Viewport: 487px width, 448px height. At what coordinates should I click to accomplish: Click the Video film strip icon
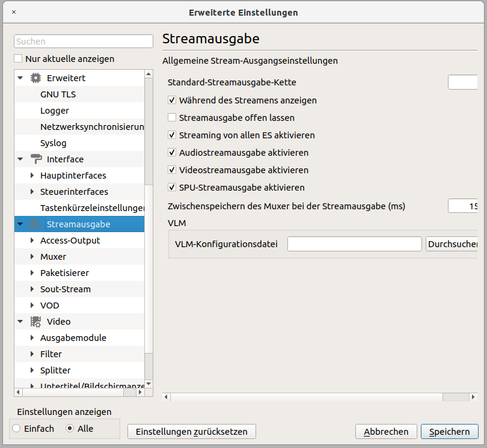tap(36, 322)
